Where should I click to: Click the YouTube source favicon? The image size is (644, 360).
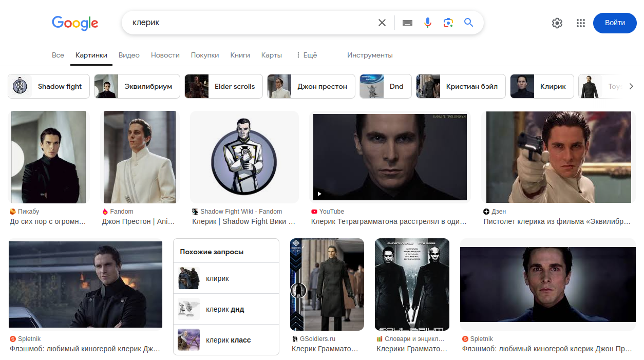pos(314,212)
